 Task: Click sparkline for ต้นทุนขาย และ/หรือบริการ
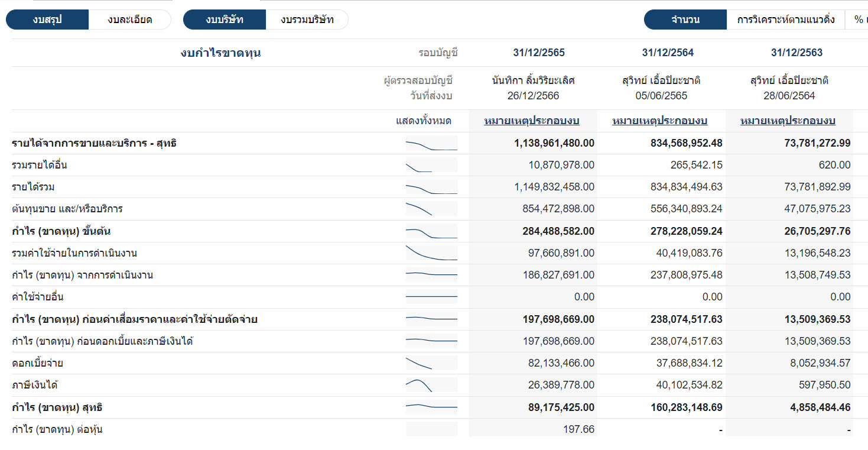(x=431, y=209)
